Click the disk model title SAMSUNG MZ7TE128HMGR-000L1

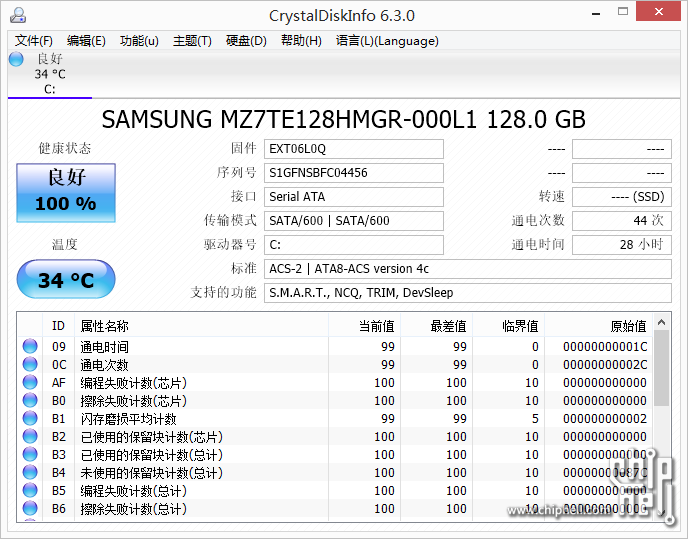click(289, 119)
